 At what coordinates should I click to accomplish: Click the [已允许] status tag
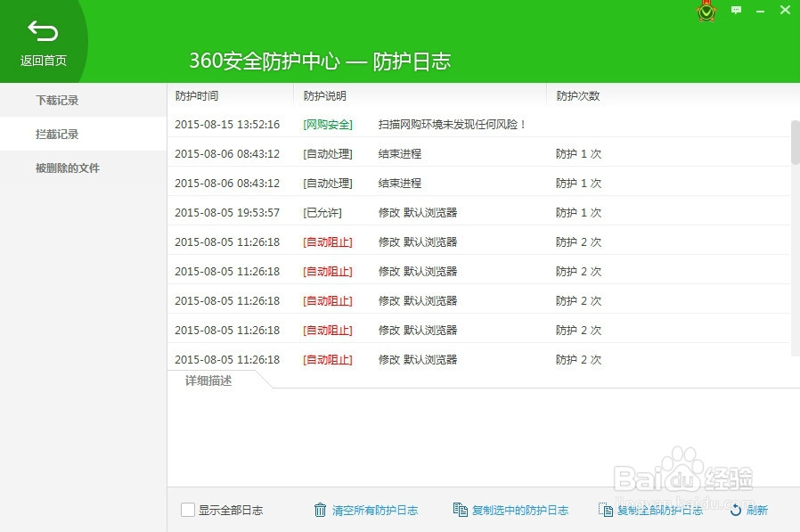[x=322, y=213]
